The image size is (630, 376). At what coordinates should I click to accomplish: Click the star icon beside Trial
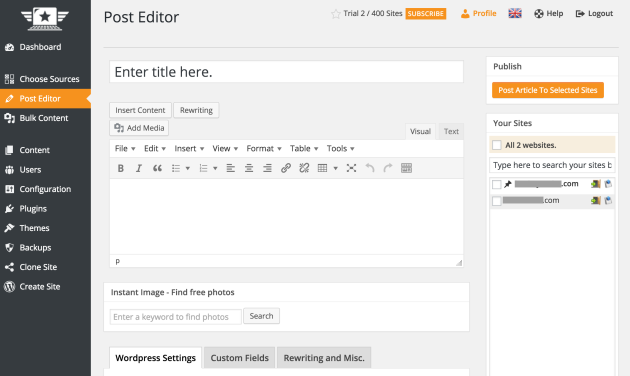coord(335,14)
